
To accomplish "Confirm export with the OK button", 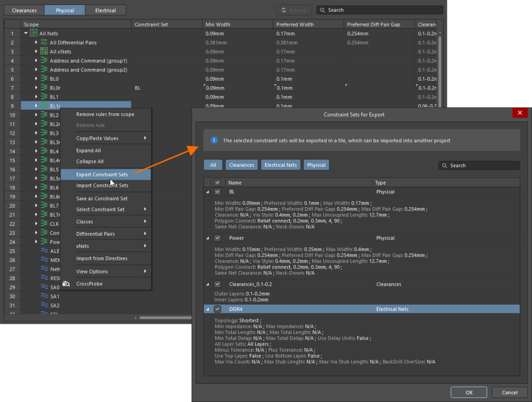I will (x=469, y=392).
